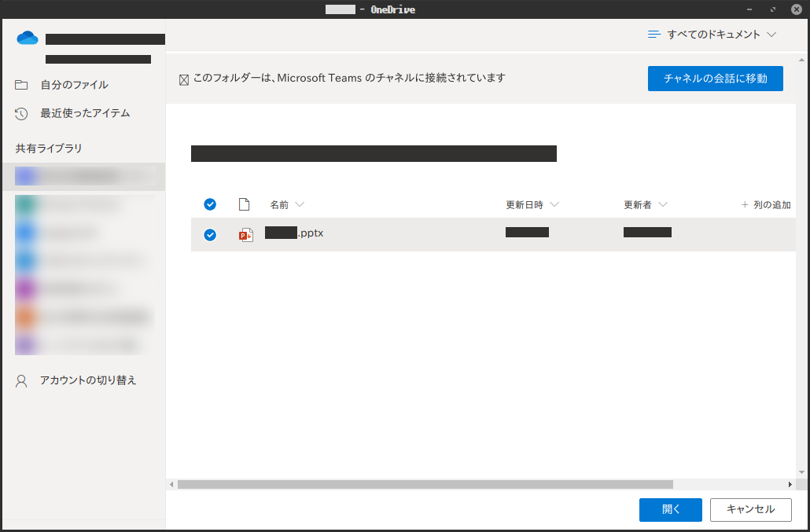Open the 更新日時 column sort dropdown
The image size is (810, 532).
pos(556,204)
